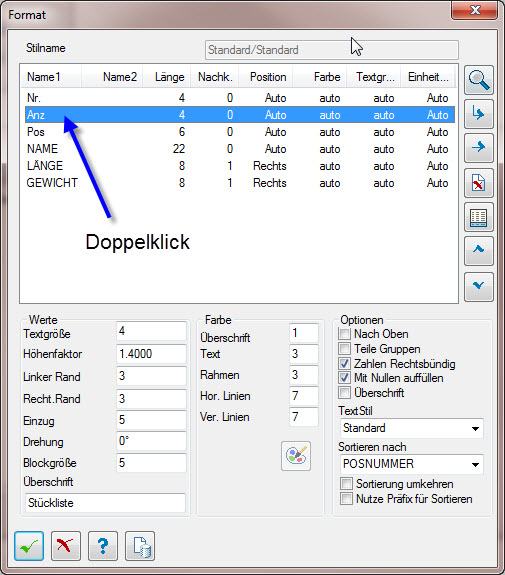Cancel with the red X button
Image resolution: width=505 pixels, height=575 pixels.
(66, 546)
